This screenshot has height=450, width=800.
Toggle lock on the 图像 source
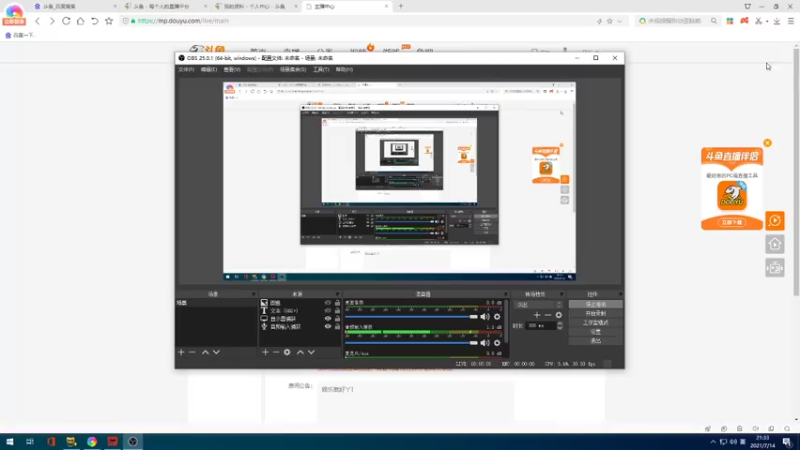(x=337, y=303)
